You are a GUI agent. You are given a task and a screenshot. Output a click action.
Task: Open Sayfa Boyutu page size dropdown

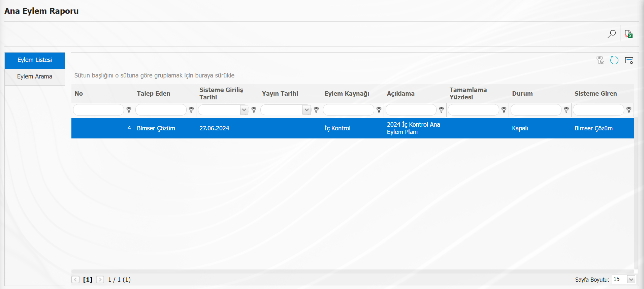(x=631, y=279)
